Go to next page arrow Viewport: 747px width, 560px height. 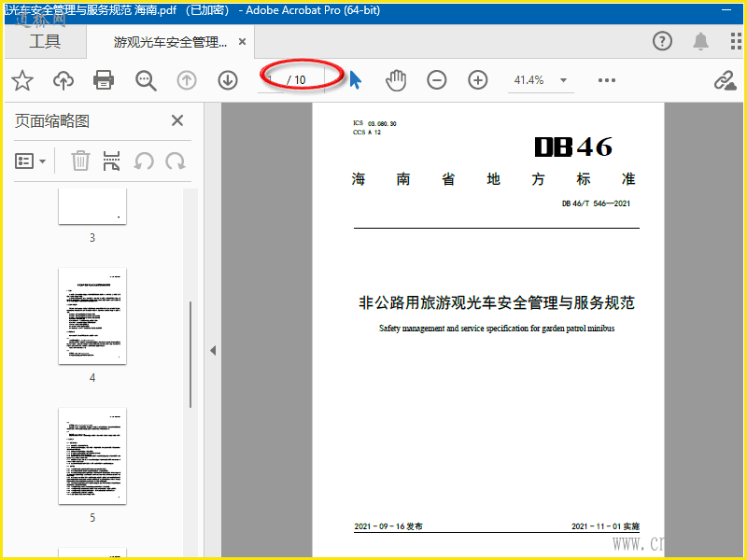[228, 80]
